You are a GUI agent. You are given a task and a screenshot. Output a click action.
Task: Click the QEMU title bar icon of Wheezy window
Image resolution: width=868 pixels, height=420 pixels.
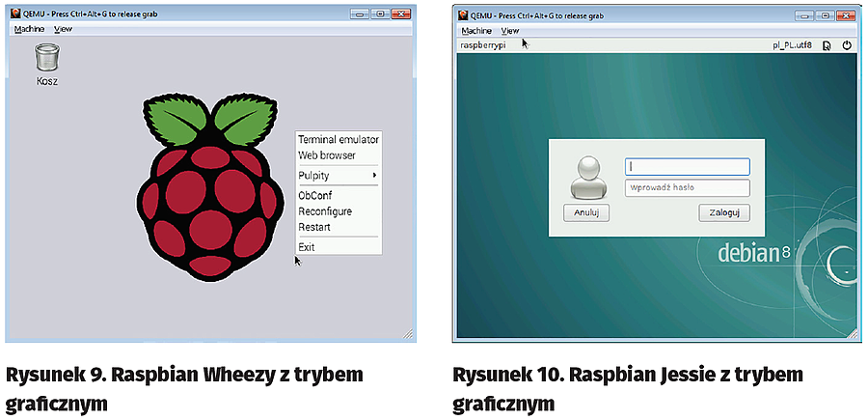14,14
